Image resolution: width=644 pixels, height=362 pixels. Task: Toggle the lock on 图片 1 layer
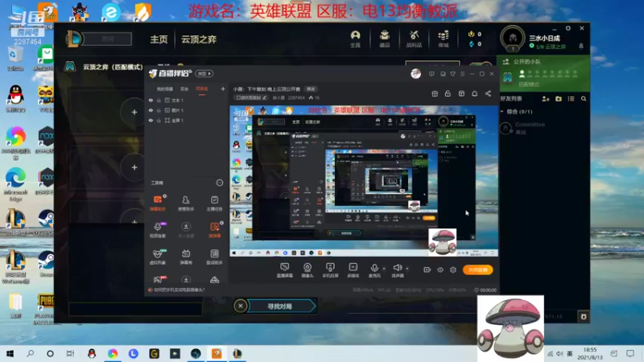(x=159, y=110)
